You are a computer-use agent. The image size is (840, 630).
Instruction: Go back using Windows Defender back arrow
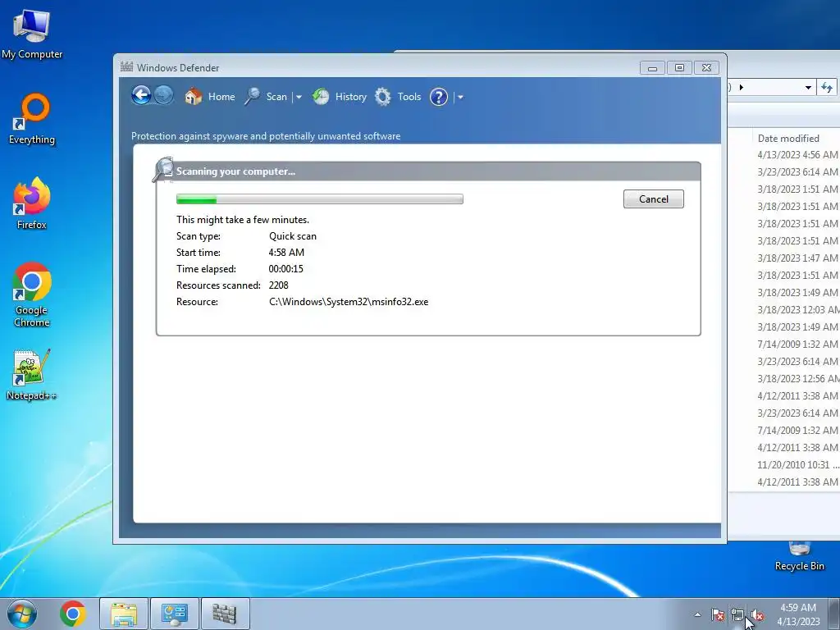tap(141, 96)
